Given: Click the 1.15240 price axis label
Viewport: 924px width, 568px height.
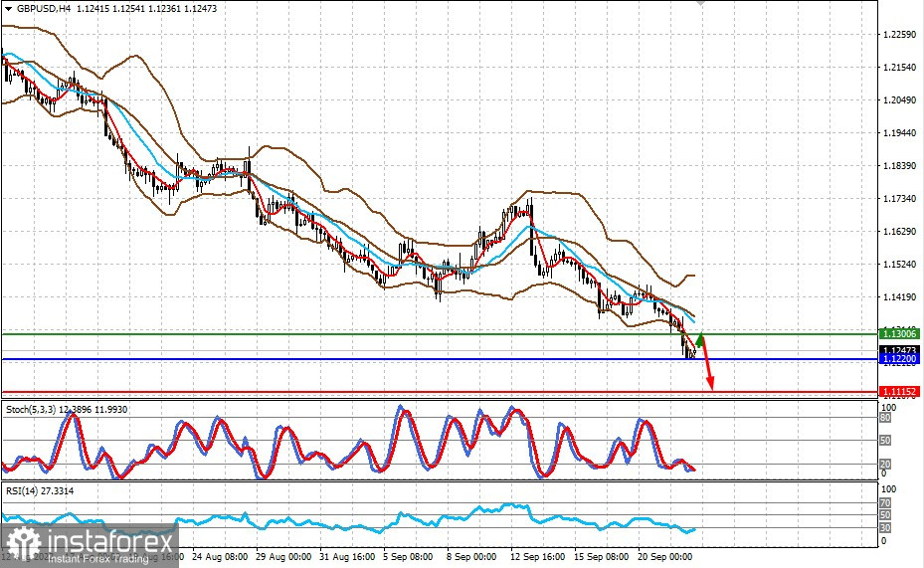Looking at the screenshot, I should pos(900,265).
